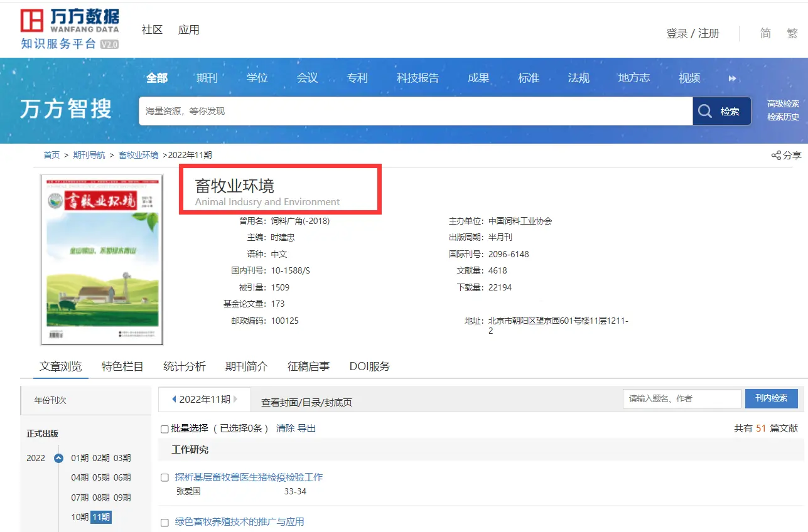Screen dimensions: 808x532
Task: Select the 视频 search category
Action: [689, 78]
